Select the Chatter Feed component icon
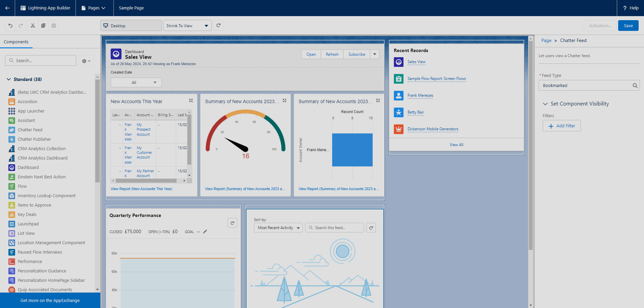Screen dimensions: 644x308 (x=12, y=130)
